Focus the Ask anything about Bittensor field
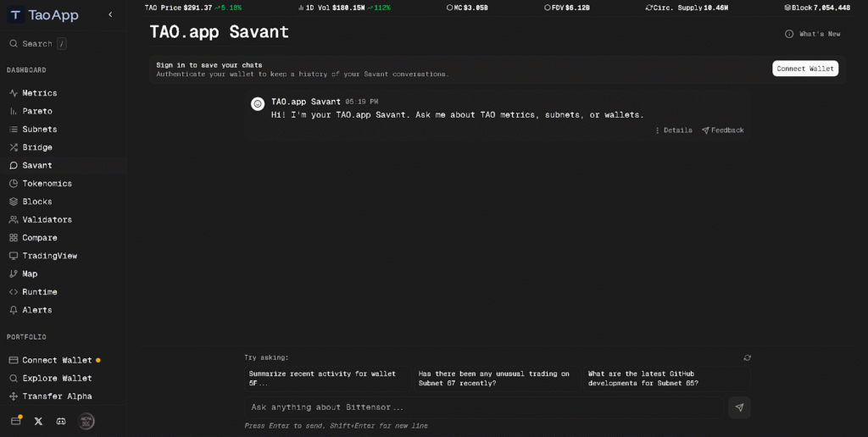This screenshot has width=868, height=437. 483,407
